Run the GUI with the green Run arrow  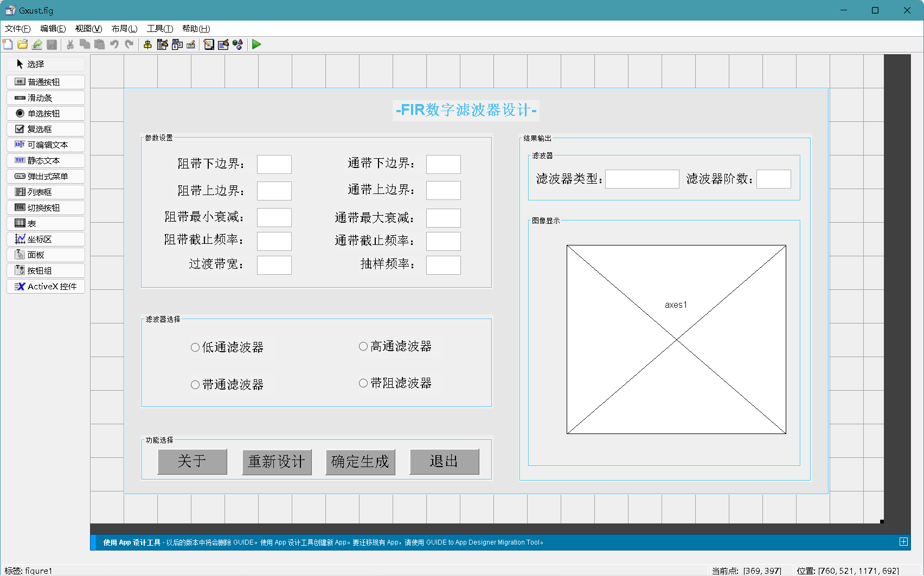point(256,44)
